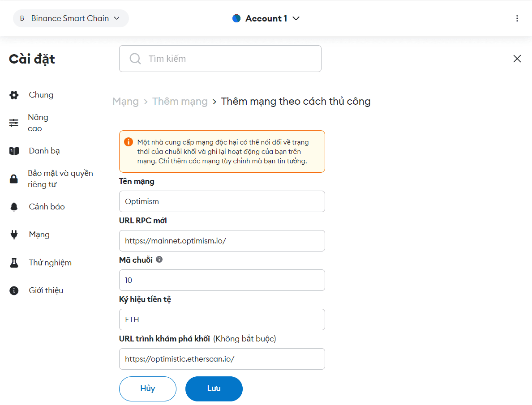Open the three-dot options menu
The image size is (532, 405).
coord(517,18)
